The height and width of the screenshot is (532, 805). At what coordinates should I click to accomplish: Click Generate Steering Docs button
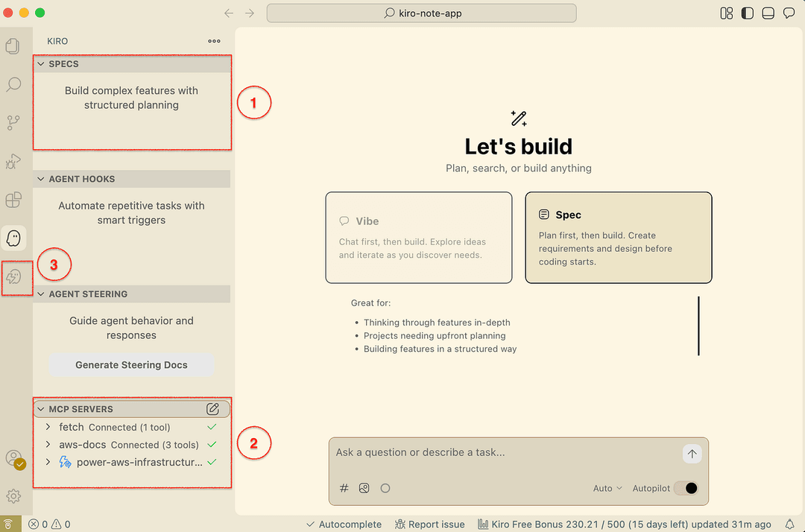click(131, 365)
